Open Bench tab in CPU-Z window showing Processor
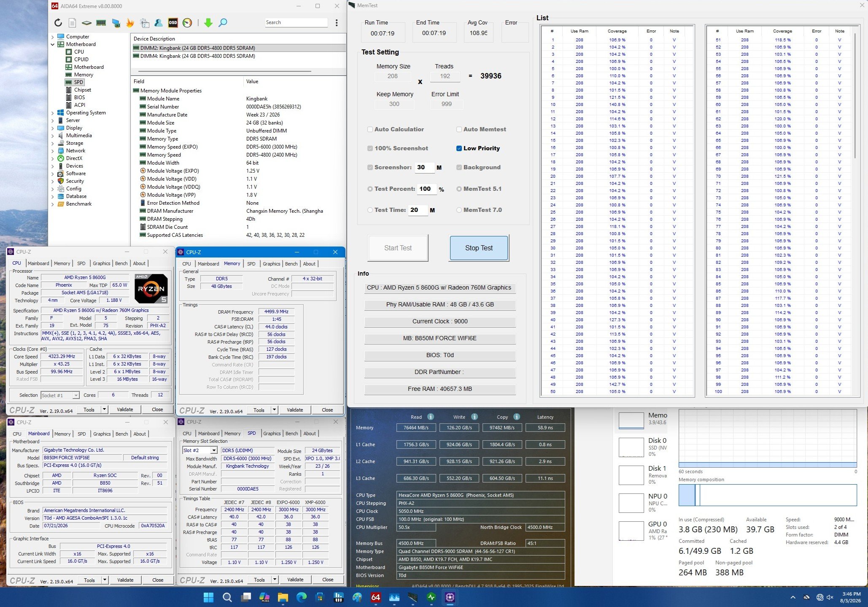Screen dimensions: 868x607 [x=121, y=263]
